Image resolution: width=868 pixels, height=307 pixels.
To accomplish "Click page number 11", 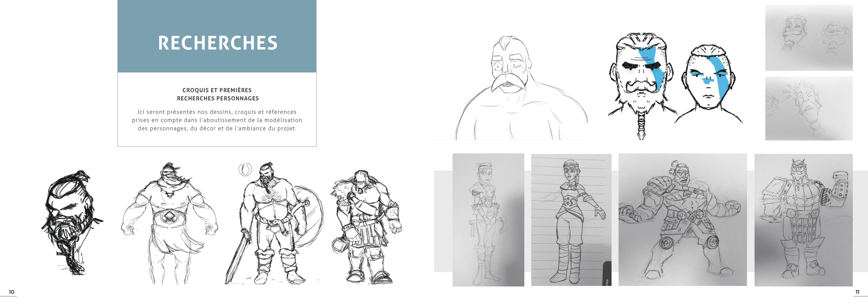I will (x=857, y=292).
